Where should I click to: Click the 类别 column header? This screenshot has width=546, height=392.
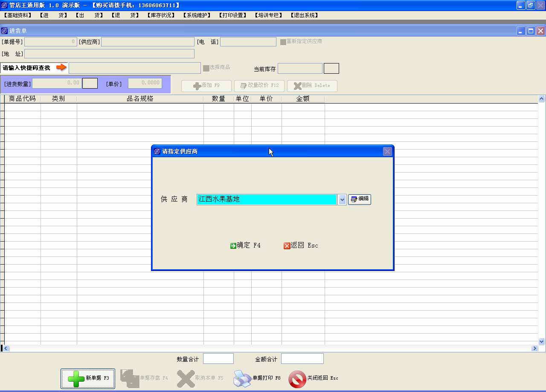[x=58, y=98]
